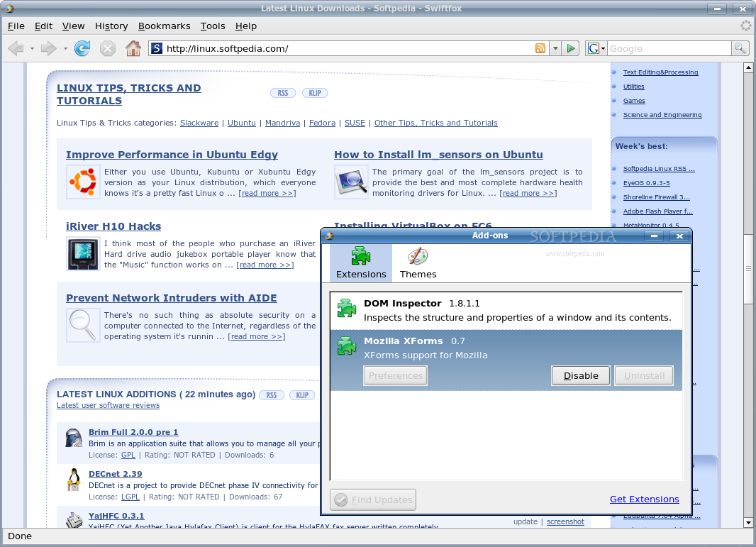Open Improve Performance in Ubuntu Edgy article
The height and width of the screenshot is (547, 756).
(172, 155)
